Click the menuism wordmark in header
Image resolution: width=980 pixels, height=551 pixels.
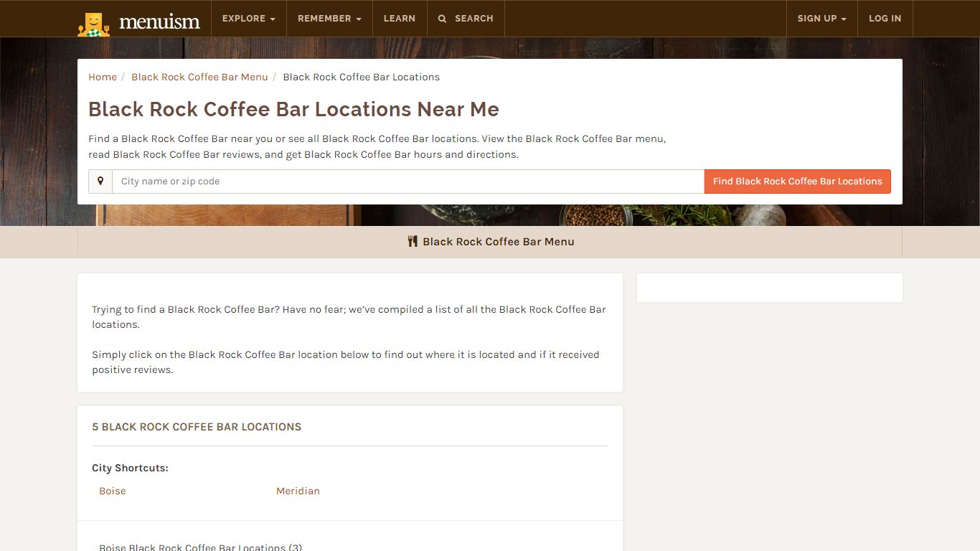tap(159, 22)
